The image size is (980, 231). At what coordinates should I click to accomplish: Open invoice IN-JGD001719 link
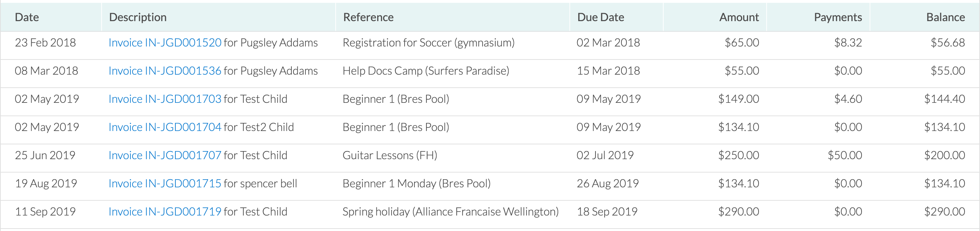pyautogui.click(x=165, y=212)
